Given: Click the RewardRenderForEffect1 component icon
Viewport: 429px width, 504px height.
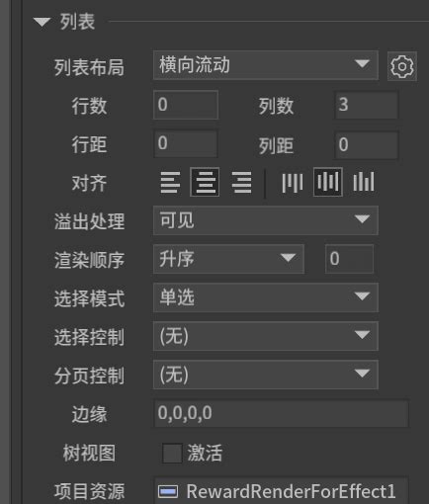Looking at the screenshot, I should pos(168,491).
